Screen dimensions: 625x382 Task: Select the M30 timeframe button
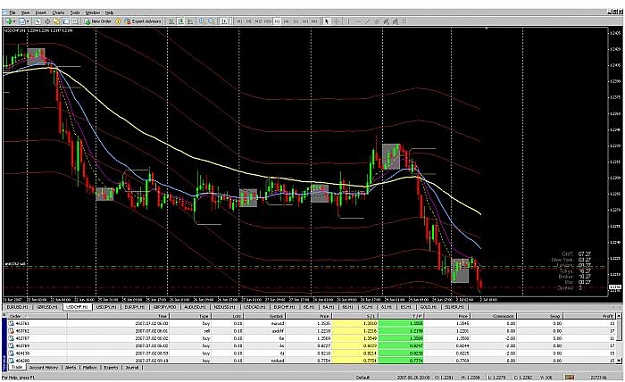[267, 21]
